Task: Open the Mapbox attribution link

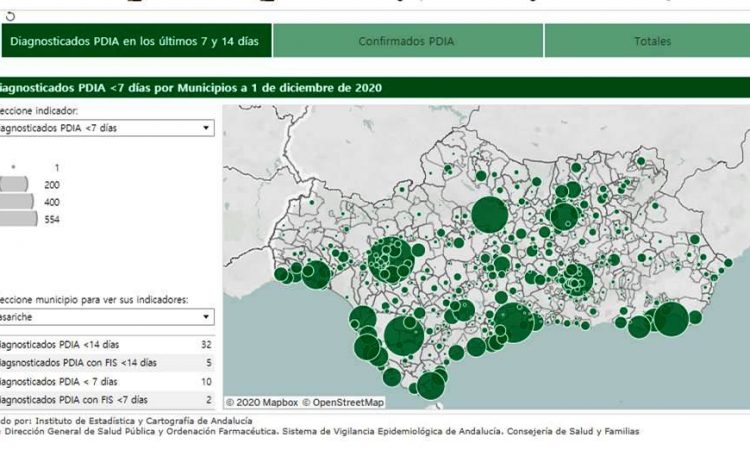Action: [262, 402]
